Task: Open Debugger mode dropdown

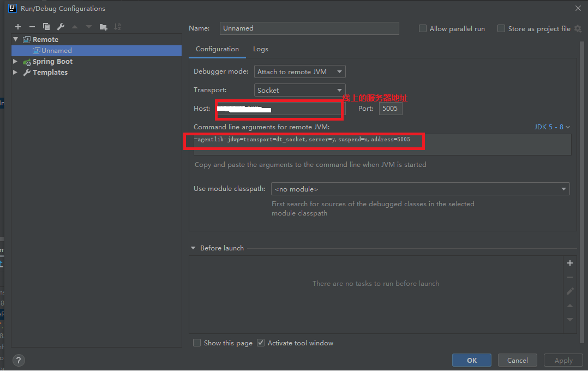Action: tap(299, 71)
